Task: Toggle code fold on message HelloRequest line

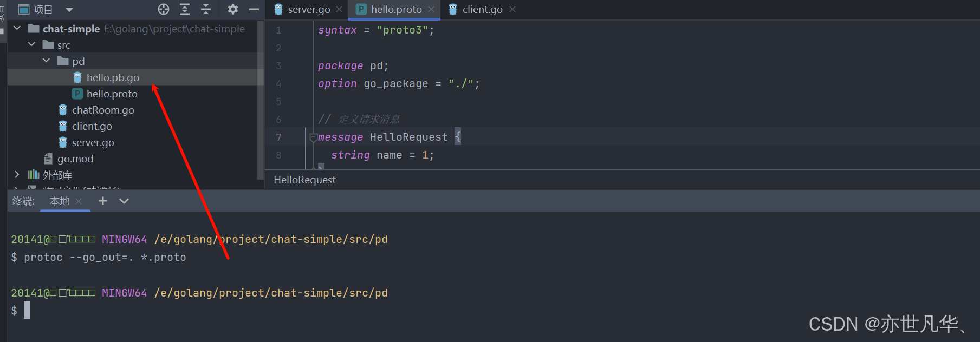Action: [313, 137]
